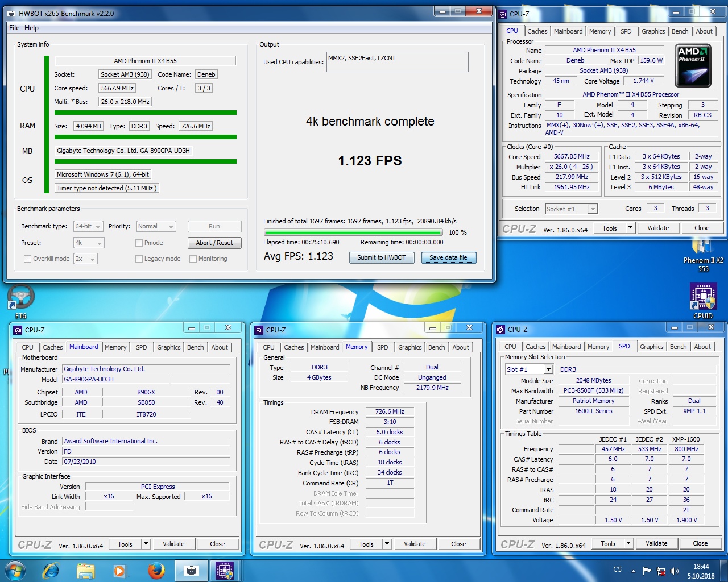Click "2179.9 MHz" NB Frequency value

click(432, 388)
